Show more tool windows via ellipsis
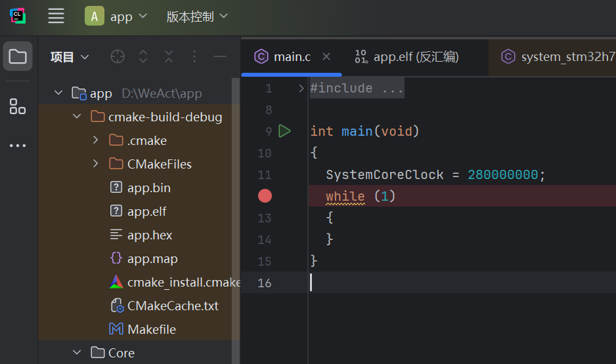616x364 pixels. click(x=18, y=146)
